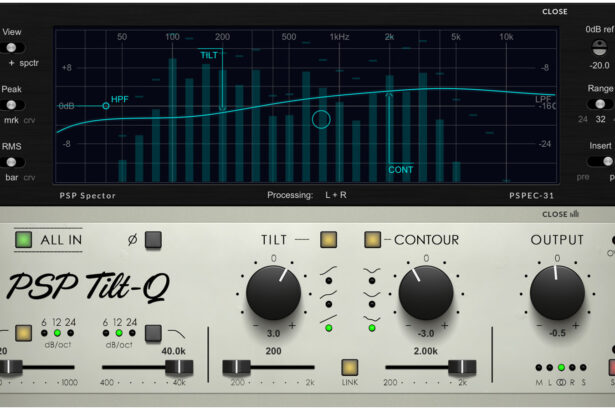Click the -20.0 reference value
Image resolution: width=615 pixels, height=410 pixels.
tap(599, 66)
